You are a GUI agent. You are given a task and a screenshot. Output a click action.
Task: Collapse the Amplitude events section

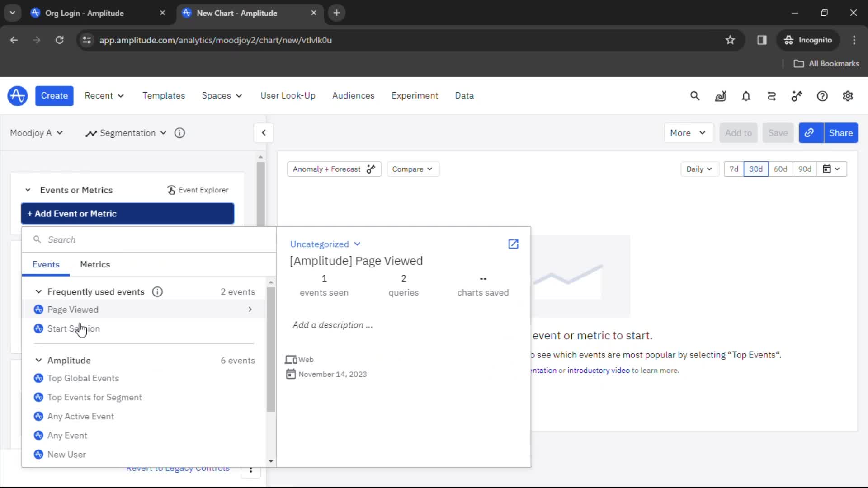pyautogui.click(x=38, y=360)
